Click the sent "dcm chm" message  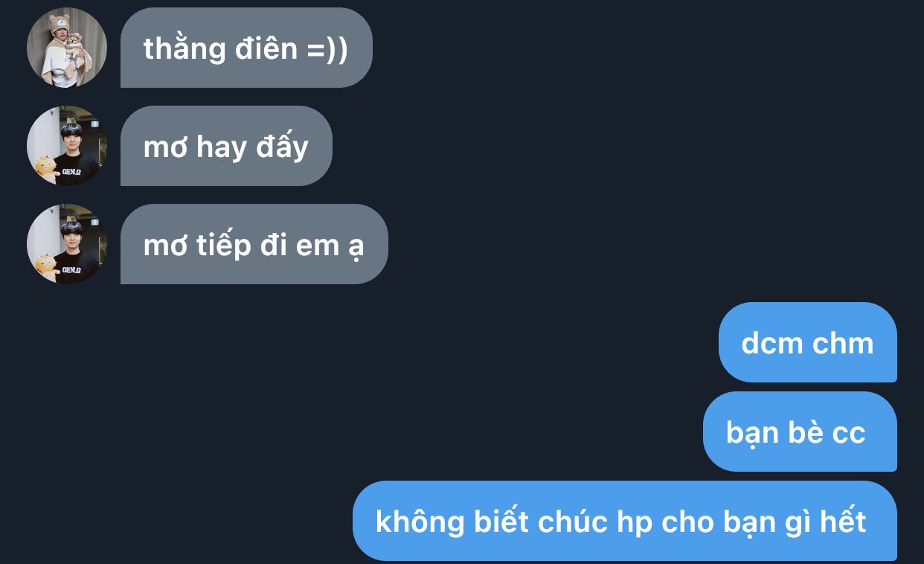click(808, 342)
